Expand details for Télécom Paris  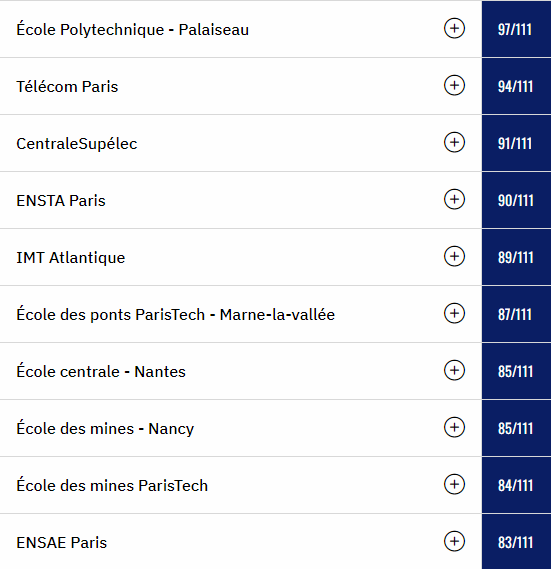[454, 85]
